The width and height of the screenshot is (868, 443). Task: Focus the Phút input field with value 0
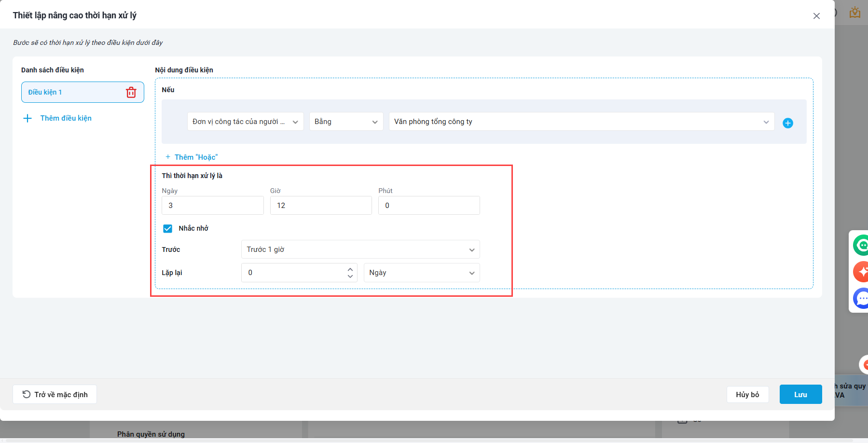[429, 205]
